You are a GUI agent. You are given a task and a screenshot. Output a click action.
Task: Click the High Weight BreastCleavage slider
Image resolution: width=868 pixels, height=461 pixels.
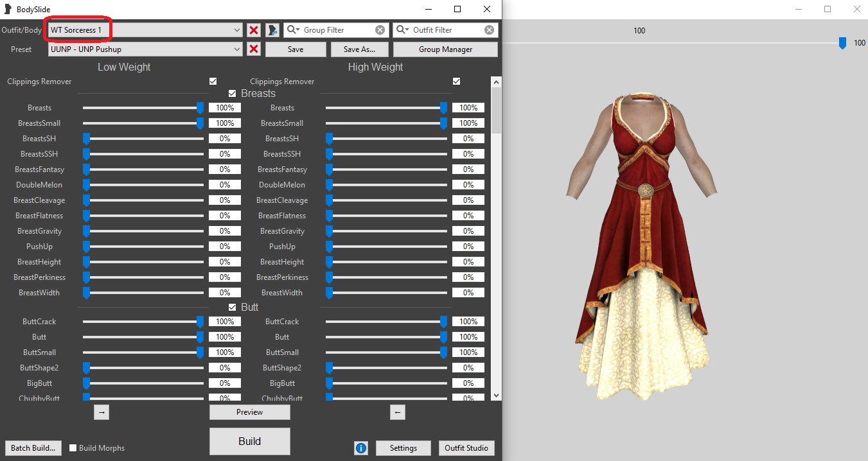click(386, 200)
